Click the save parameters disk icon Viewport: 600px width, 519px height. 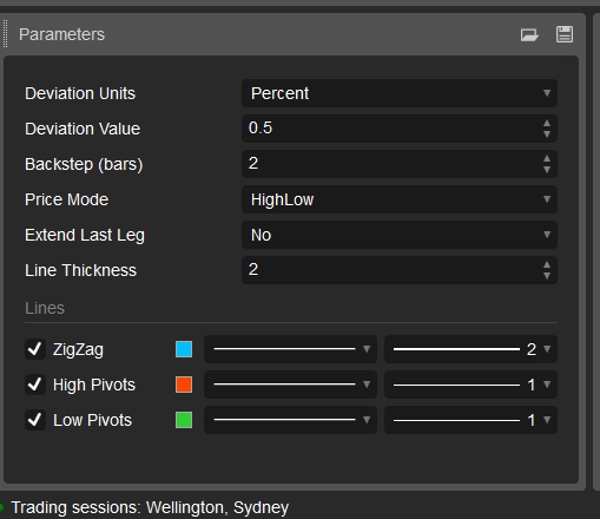(564, 35)
